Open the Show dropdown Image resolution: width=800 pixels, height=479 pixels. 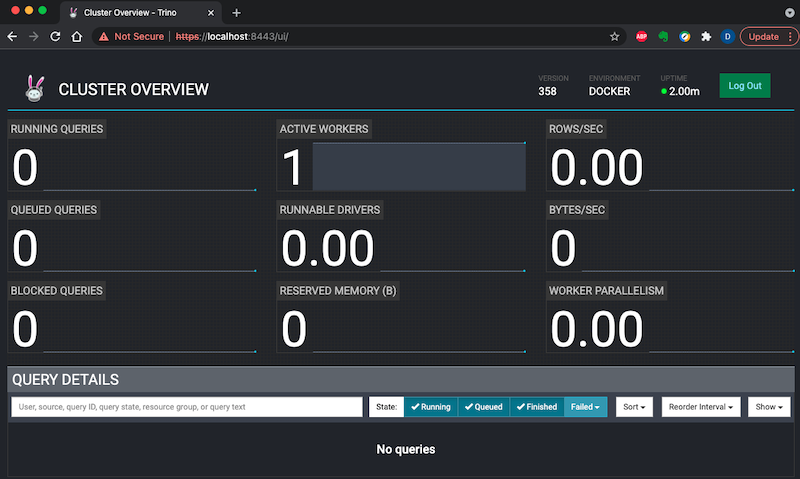769,407
